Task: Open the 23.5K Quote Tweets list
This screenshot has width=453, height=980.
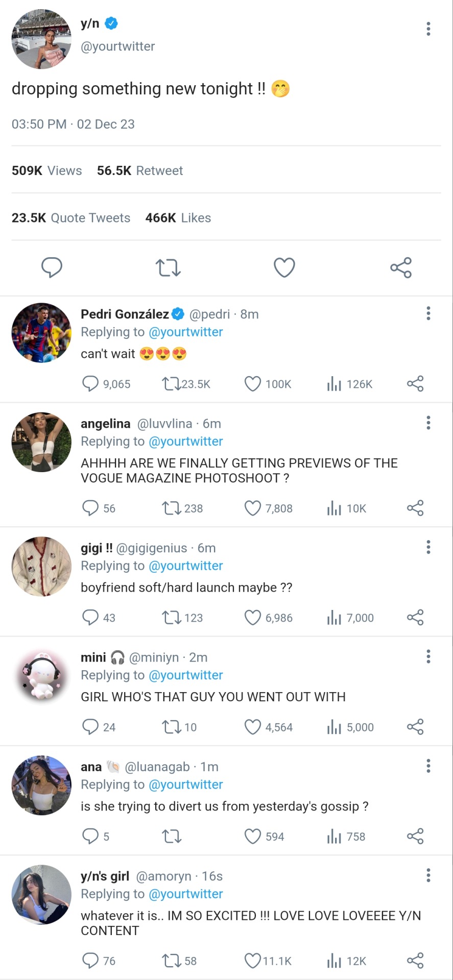Action: (x=71, y=218)
